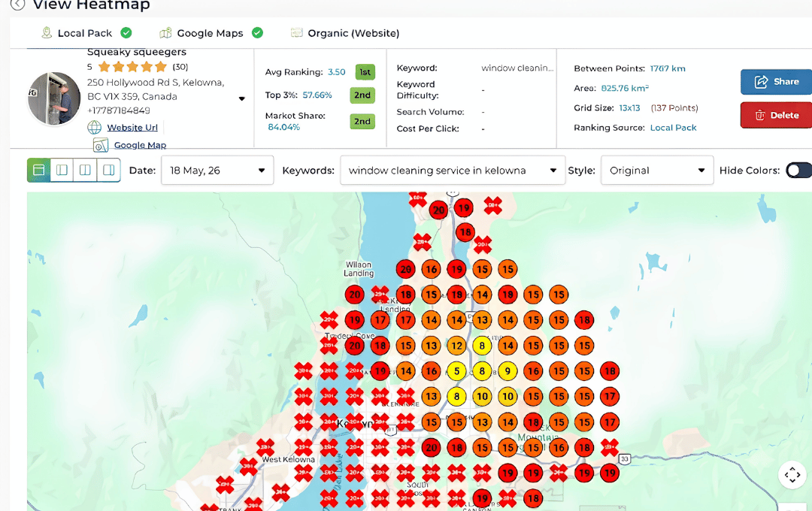Viewport: 812px width, 511px height.
Task: Open the Local Pack tab
Action: coord(86,33)
